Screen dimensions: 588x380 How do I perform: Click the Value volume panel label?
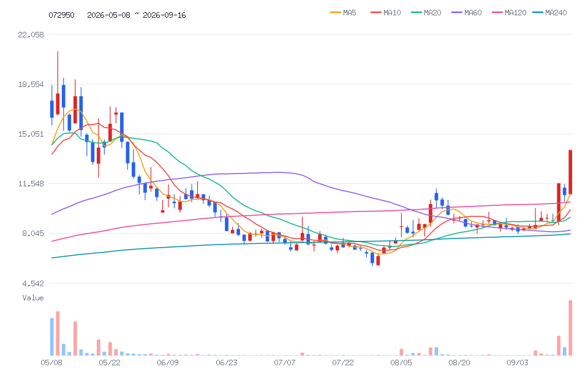pos(33,298)
